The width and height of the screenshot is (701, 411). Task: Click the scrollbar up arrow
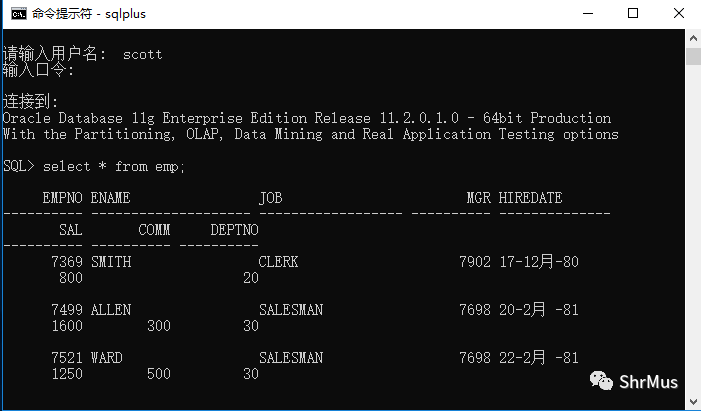[x=693, y=38]
